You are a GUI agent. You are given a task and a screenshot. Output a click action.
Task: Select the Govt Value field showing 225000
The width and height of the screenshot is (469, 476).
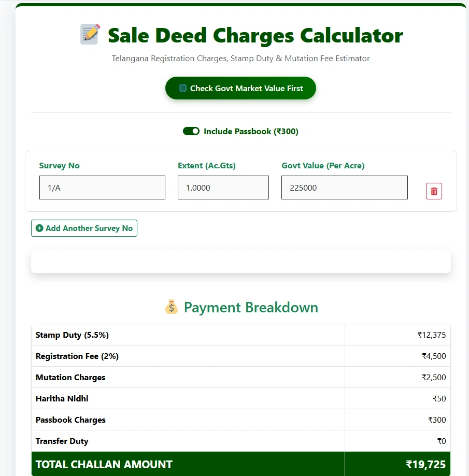[x=344, y=187]
